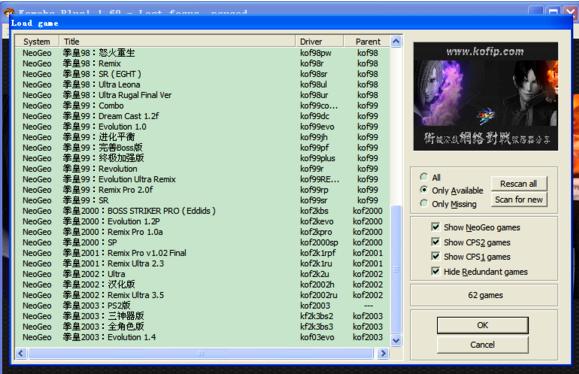Image resolution: width=579 pixels, height=374 pixels.
Task: Click driver cell 'kf2k3bs2'
Action: pyautogui.click(x=316, y=316)
